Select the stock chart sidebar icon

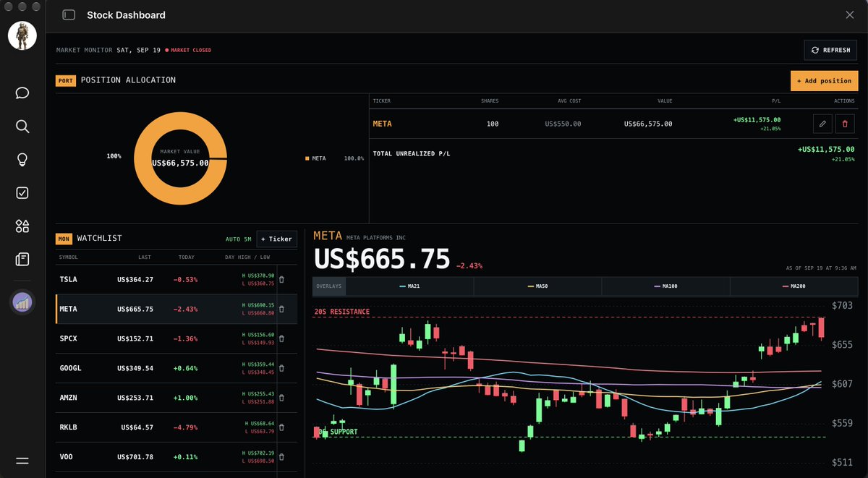[22, 302]
